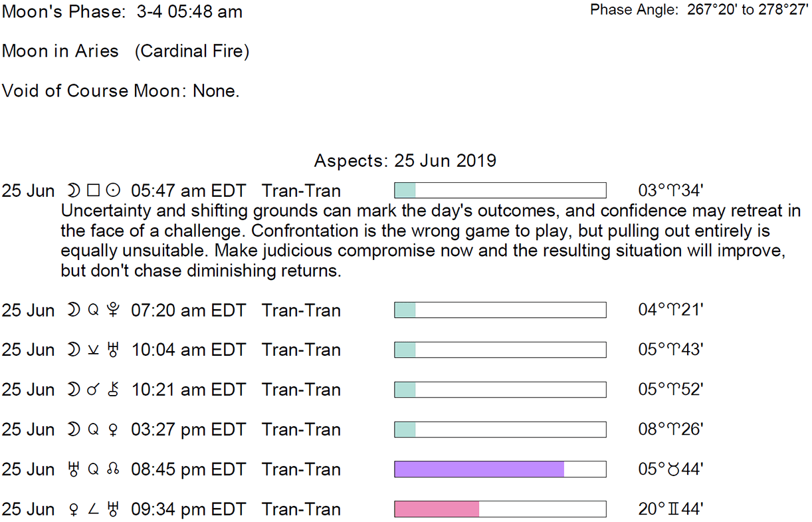The image size is (812, 522).
Task: Click the "Aspects: 25 Jun 2019" heading
Action: coord(405,161)
